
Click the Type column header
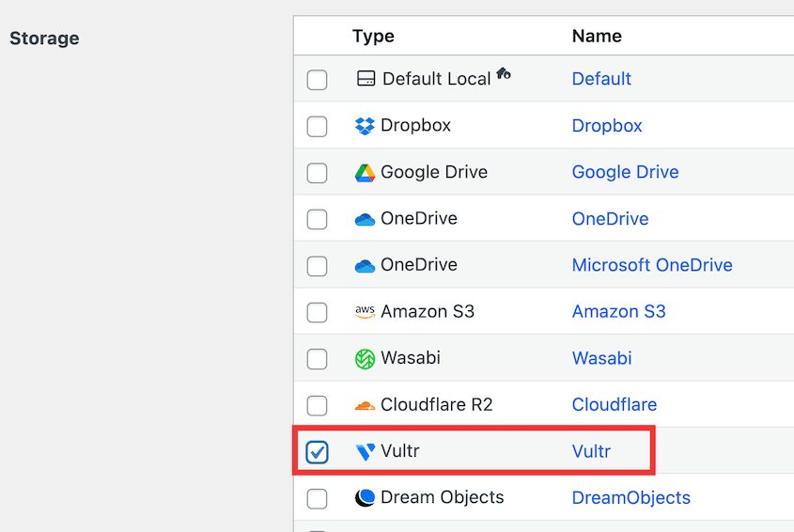pos(373,36)
